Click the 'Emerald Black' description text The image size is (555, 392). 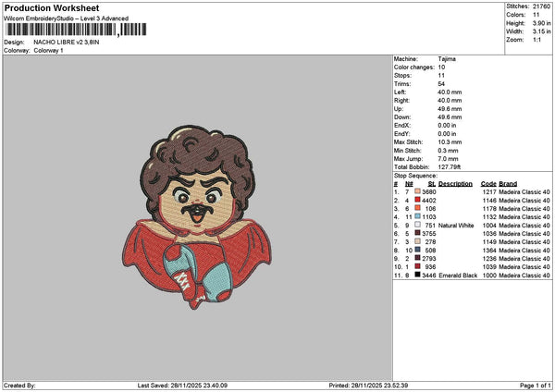pyautogui.click(x=458, y=275)
